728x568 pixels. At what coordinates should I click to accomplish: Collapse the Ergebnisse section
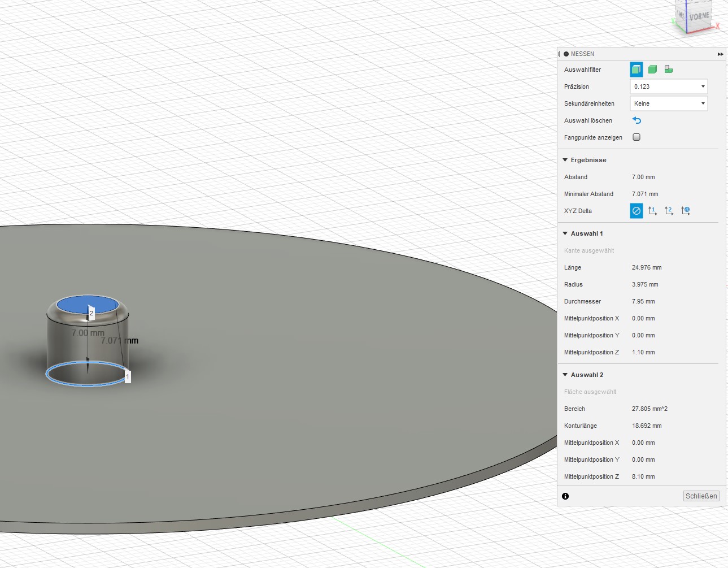[x=564, y=160]
